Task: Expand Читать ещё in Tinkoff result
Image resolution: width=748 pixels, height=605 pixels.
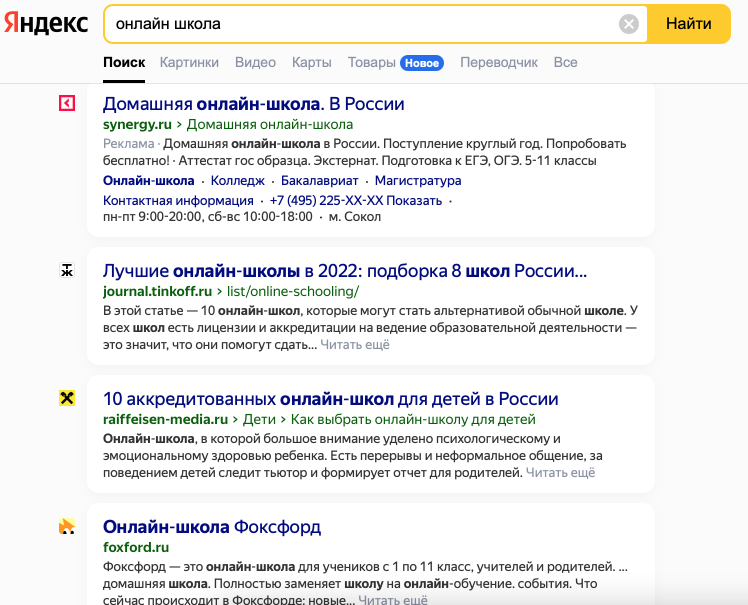Action: 355,345
